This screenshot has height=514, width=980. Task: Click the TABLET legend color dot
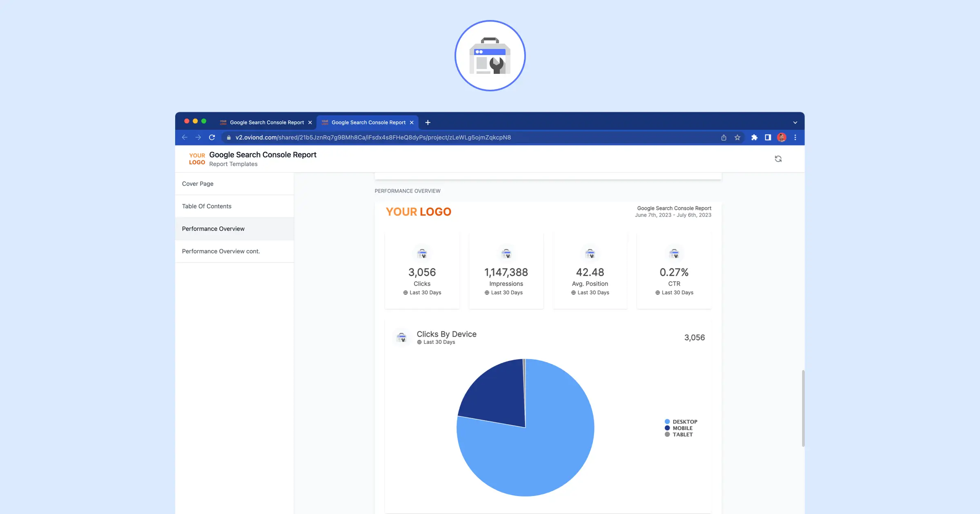[x=667, y=434]
